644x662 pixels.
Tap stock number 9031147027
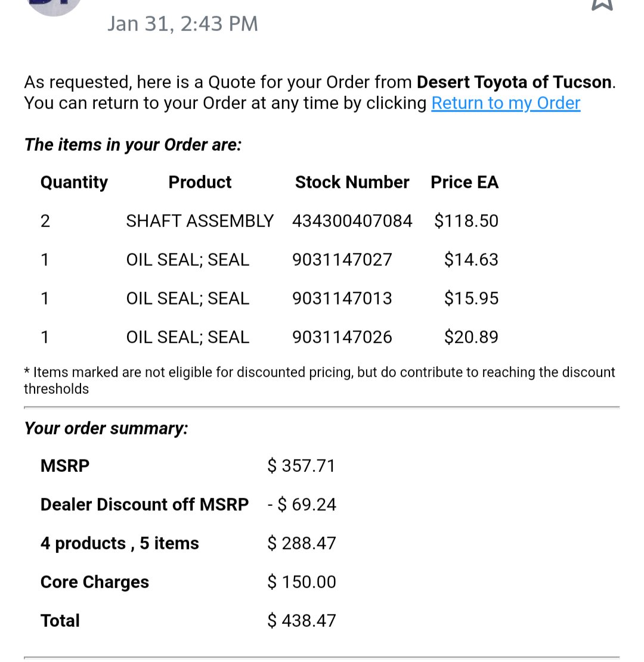(x=342, y=260)
